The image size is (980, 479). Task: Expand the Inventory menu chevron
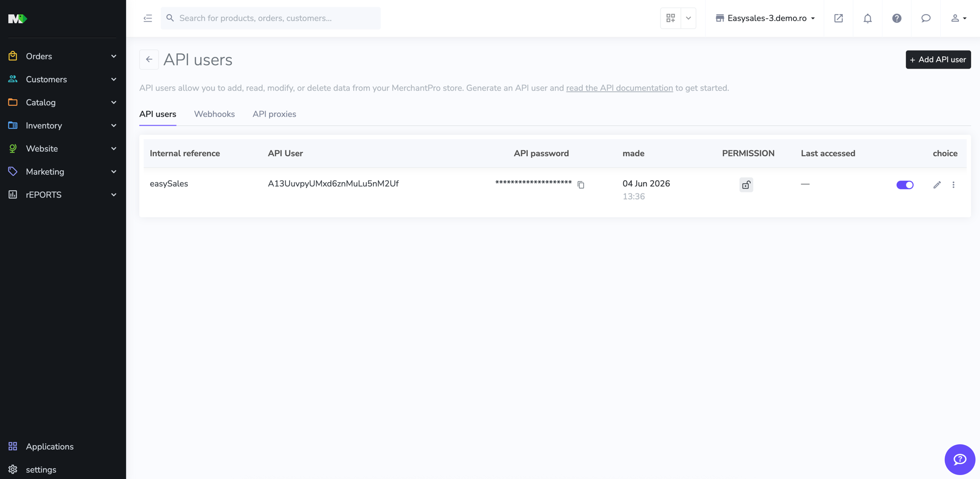114,125
